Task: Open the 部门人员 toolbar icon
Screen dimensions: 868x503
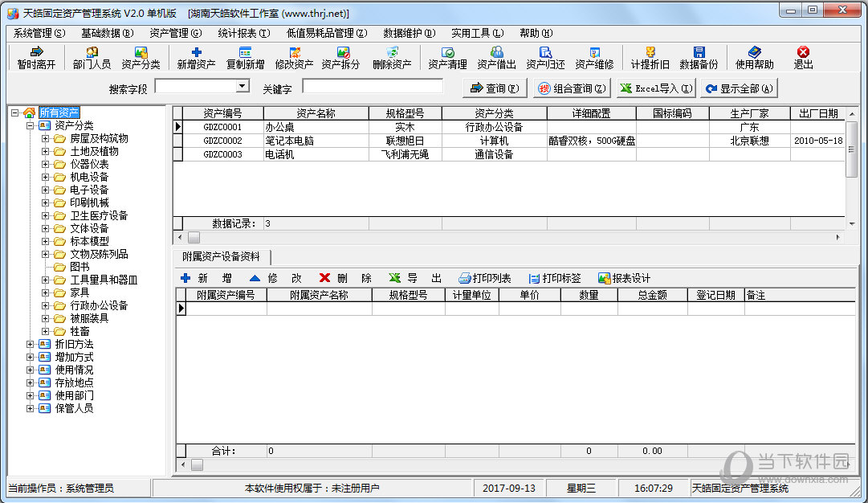Action: coord(92,58)
